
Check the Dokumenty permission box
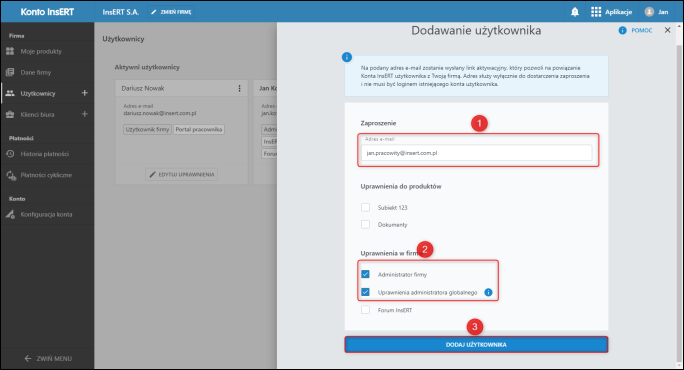[x=366, y=224]
